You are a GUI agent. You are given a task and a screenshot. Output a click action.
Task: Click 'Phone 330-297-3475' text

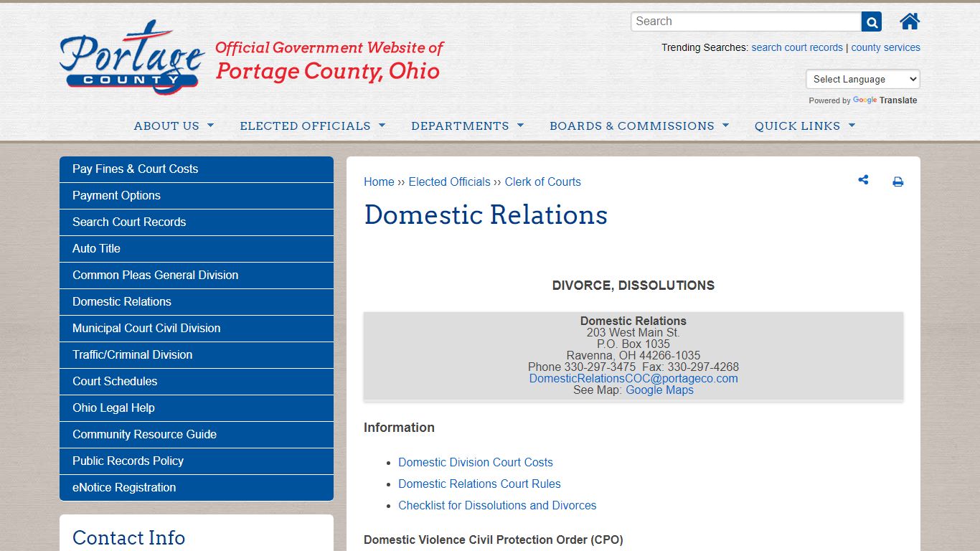click(582, 367)
